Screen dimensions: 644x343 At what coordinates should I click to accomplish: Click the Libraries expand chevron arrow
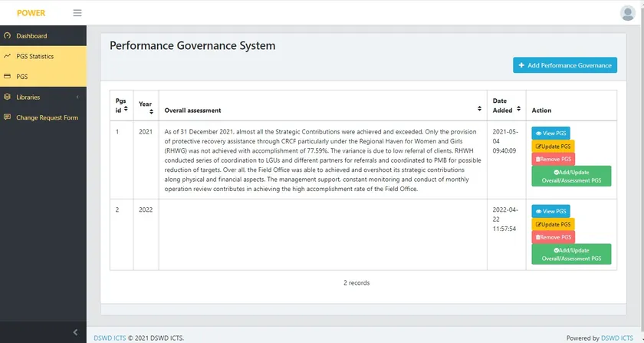[77, 97]
